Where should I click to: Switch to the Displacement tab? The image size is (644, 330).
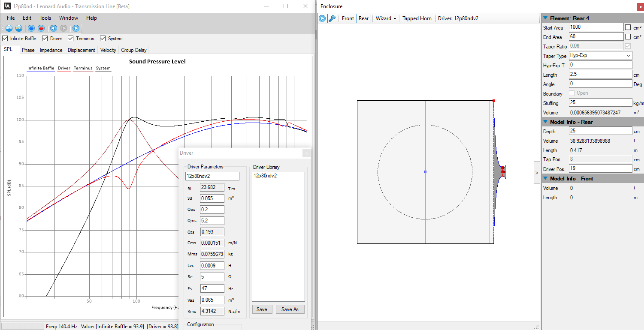[x=82, y=50]
